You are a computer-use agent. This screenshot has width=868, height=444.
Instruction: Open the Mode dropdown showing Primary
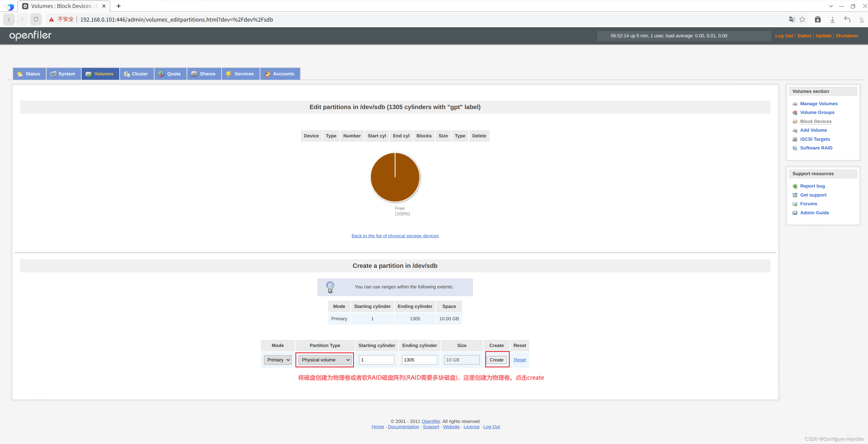(277, 360)
